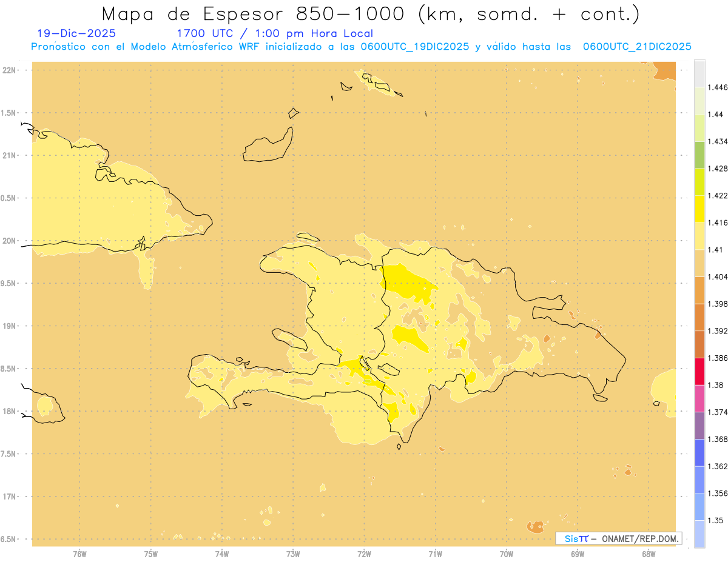Click the '1.422' colorbar value
Viewport: 728px width, 562px height.
[718, 196]
